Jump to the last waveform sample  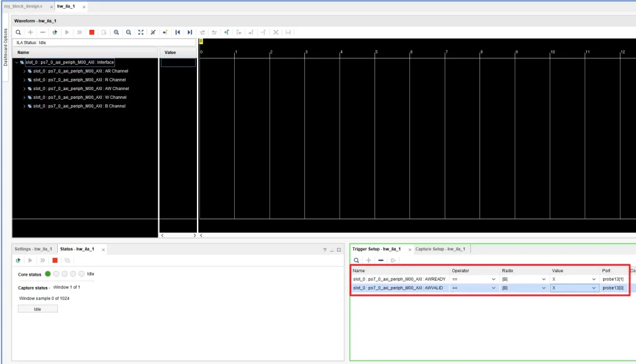tap(190, 32)
